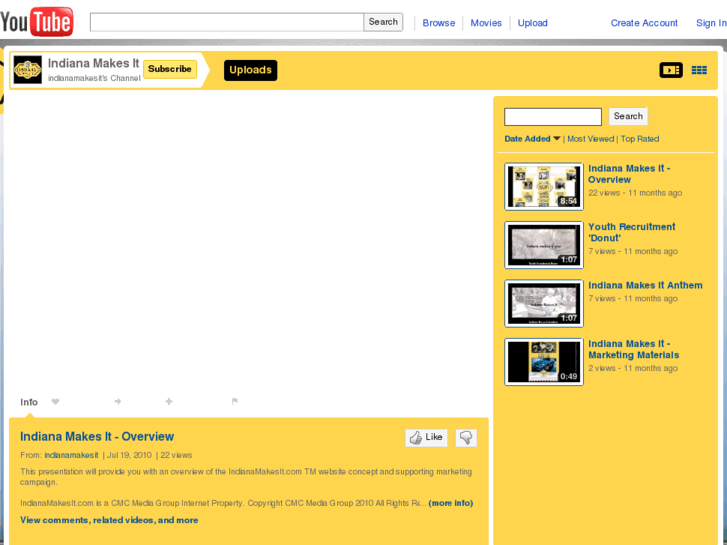Select the Flag icon tab
This screenshot has height=545, width=727.
(235, 402)
